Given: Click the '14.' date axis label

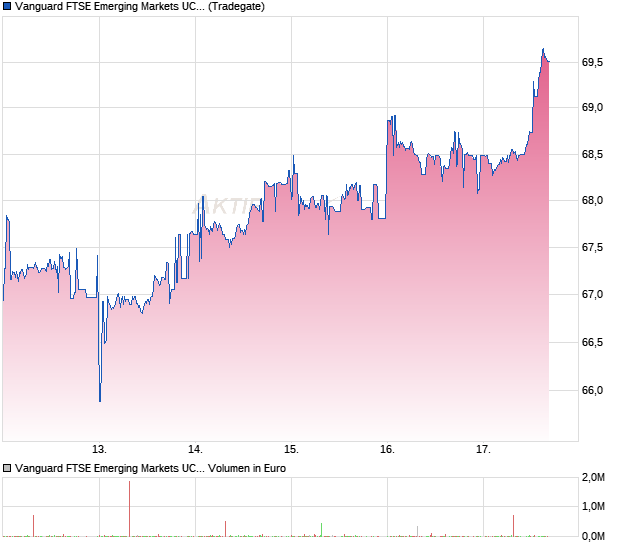Looking at the screenshot, I should click(x=195, y=450).
